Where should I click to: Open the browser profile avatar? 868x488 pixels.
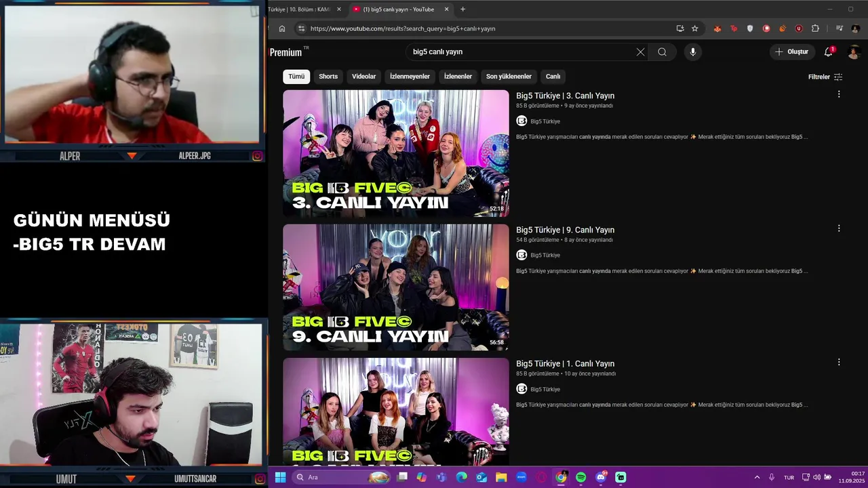pyautogui.click(x=856, y=28)
